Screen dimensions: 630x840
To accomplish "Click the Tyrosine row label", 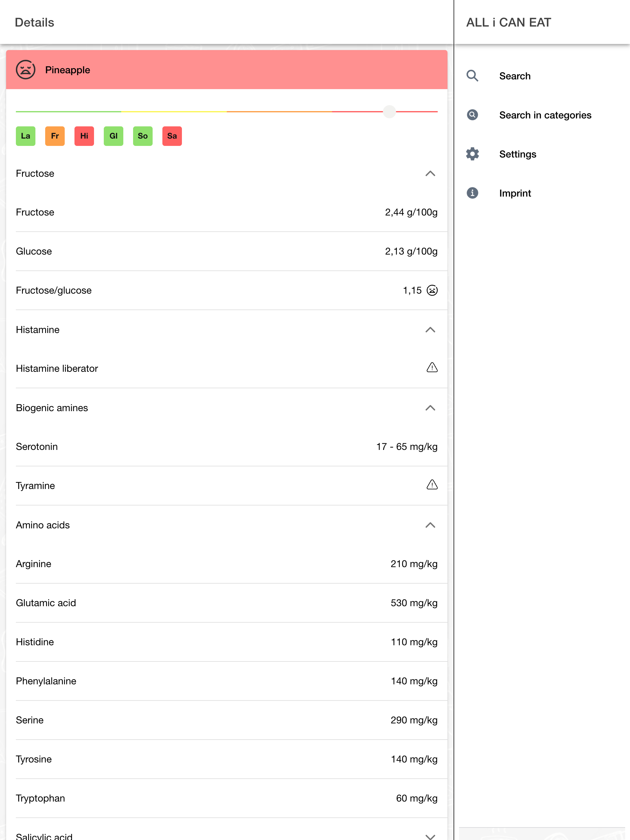I will [34, 759].
